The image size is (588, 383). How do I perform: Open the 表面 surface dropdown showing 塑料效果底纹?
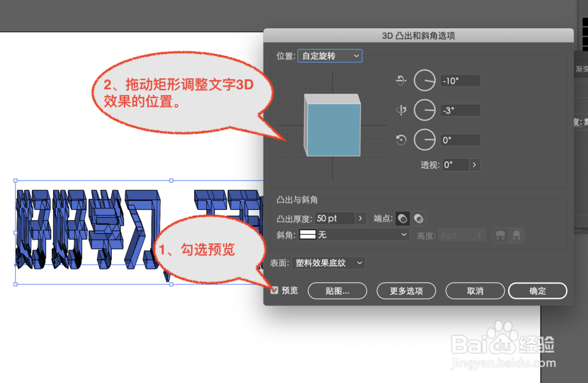click(x=329, y=263)
